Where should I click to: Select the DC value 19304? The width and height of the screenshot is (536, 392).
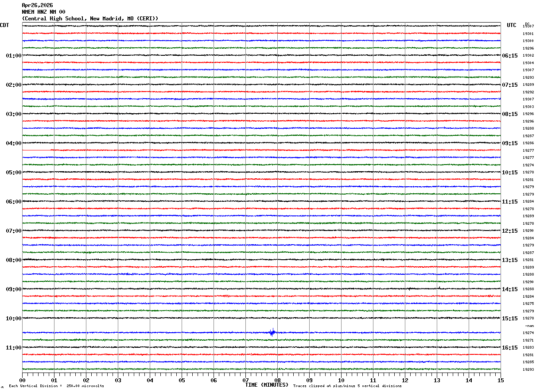click(x=528, y=63)
